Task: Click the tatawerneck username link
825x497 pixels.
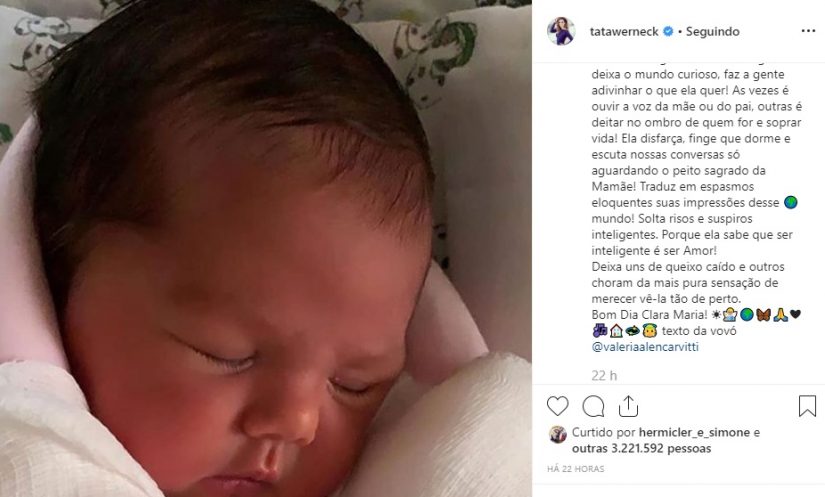Action: pos(624,32)
